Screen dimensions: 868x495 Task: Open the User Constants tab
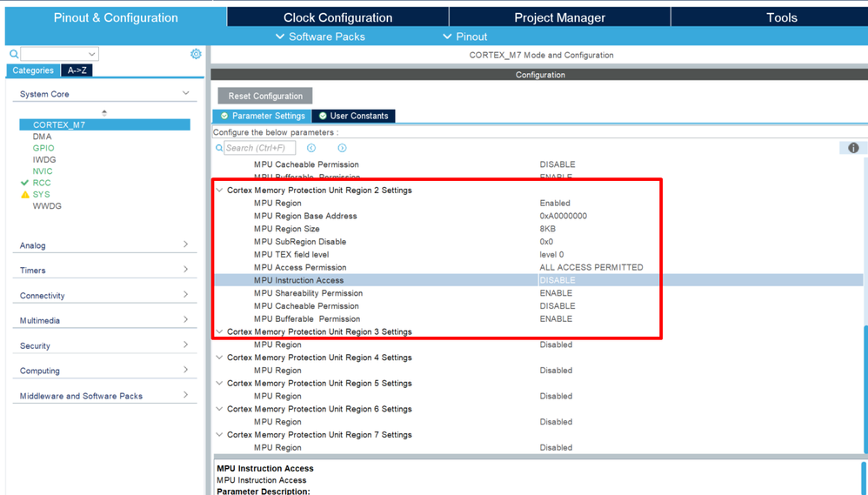354,116
